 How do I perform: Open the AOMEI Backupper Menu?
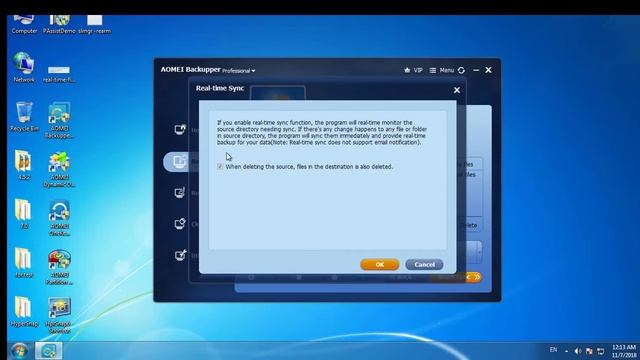(x=442, y=70)
